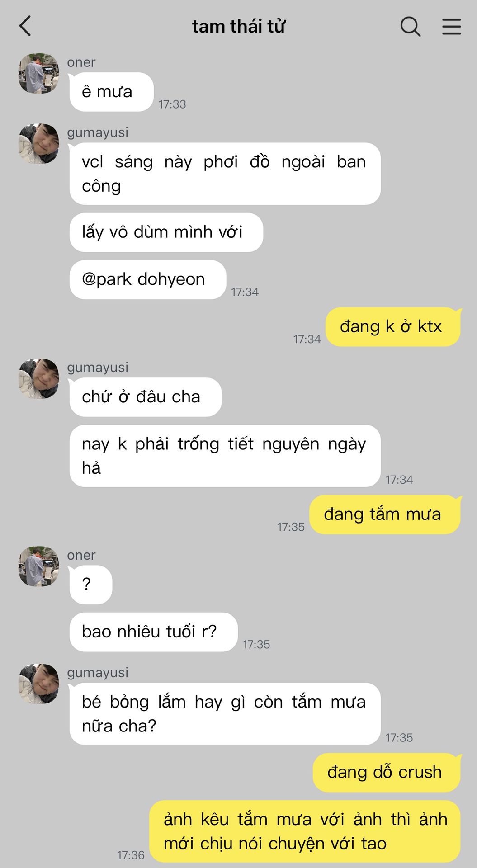Select the 'lấy vô dùm mình với' bubble
The width and height of the screenshot is (477, 868).
click(166, 232)
